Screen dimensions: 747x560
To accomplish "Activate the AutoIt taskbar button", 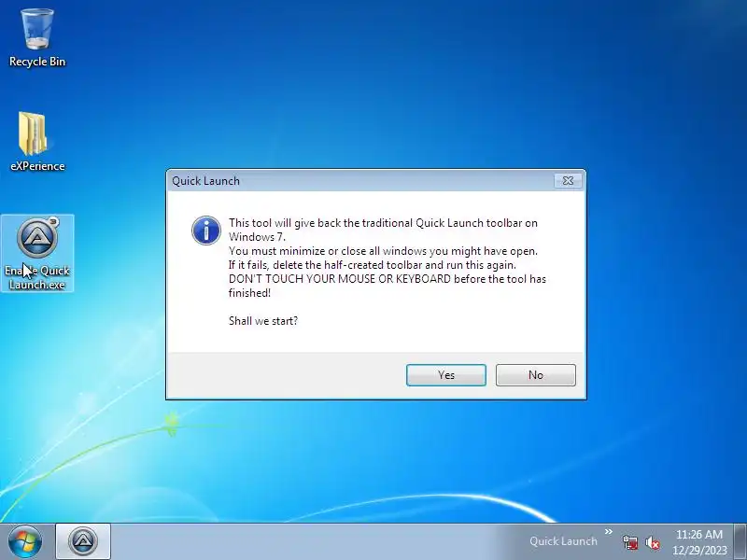I will pos(83,541).
